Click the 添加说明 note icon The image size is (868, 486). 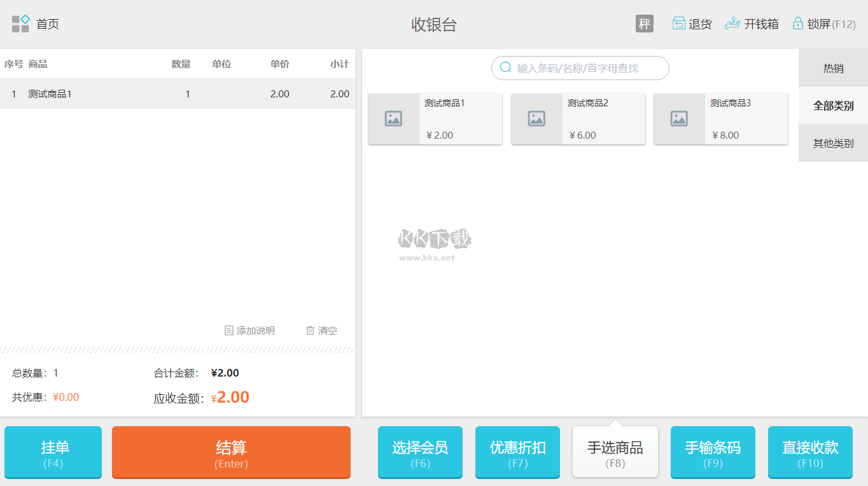pos(229,331)
